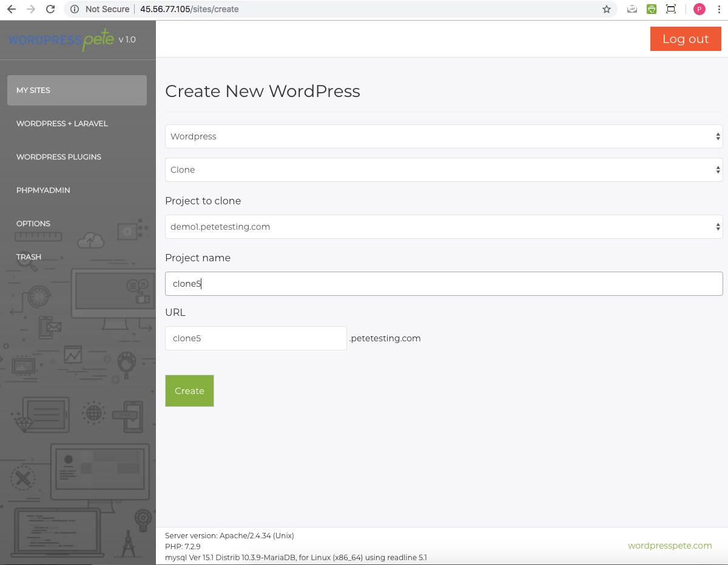Click the WordPress Pete logo

[61, 40]
